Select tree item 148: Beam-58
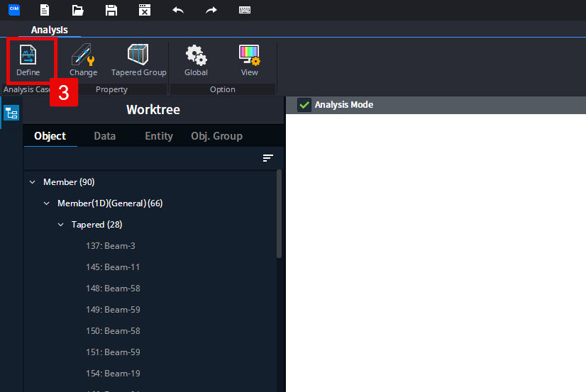This screenshot has width=586, height=392. [x=114, y=289]
